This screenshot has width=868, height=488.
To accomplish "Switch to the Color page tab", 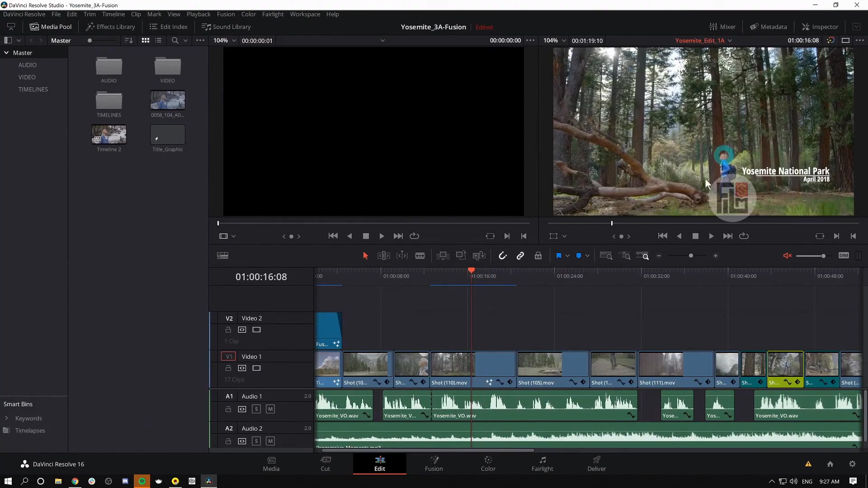I will coord(488,464).
